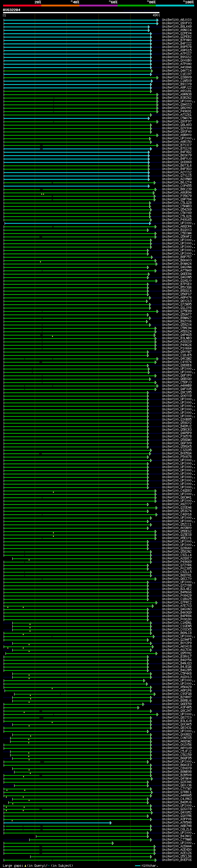
Task: Click the Large gaps legend text
Action: pyautogui.click(x=38, y=865)
